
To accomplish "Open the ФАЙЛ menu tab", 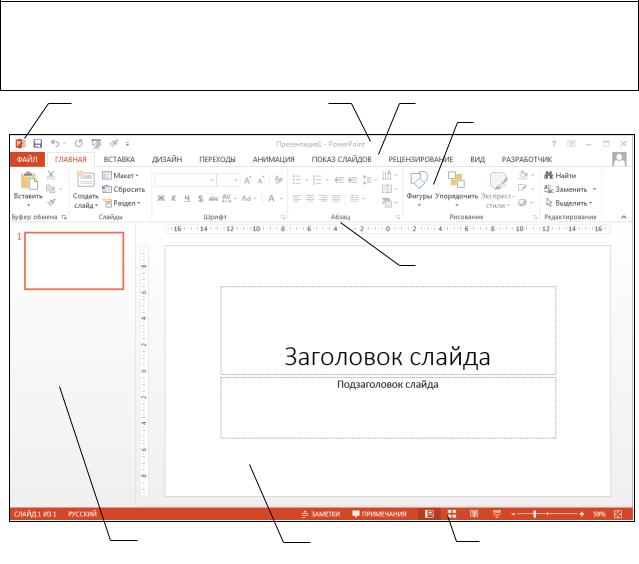I will click(26, 159).
